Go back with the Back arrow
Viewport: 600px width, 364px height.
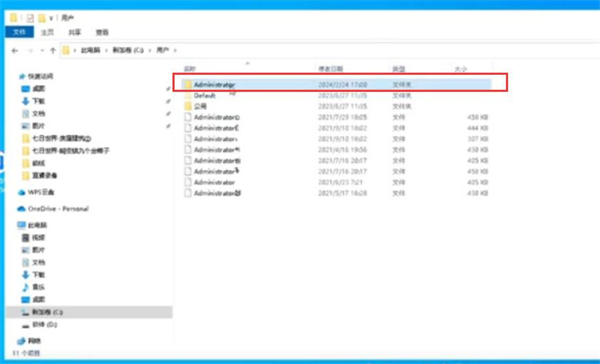(15, 51)
